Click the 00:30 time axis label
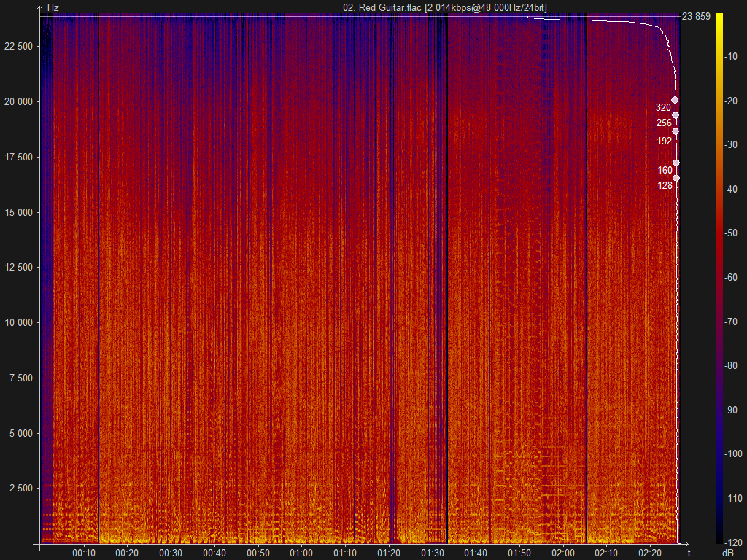This screenshot has width=747, height=560. [x=171, y=553]
